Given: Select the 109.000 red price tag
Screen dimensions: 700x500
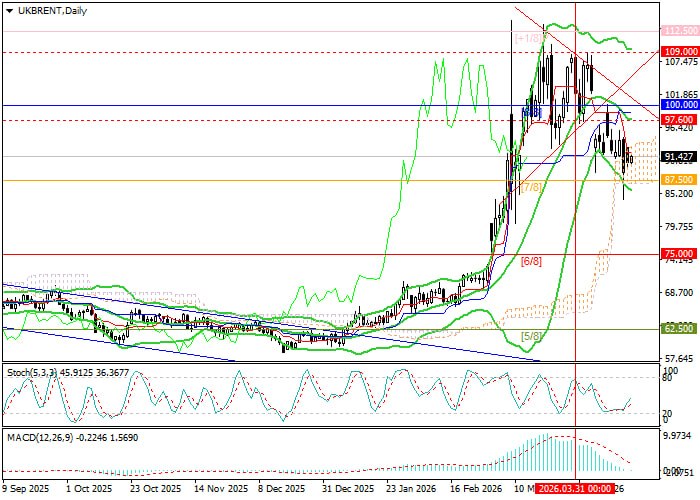Looking at the screenshot, I should tap(679, 51).
